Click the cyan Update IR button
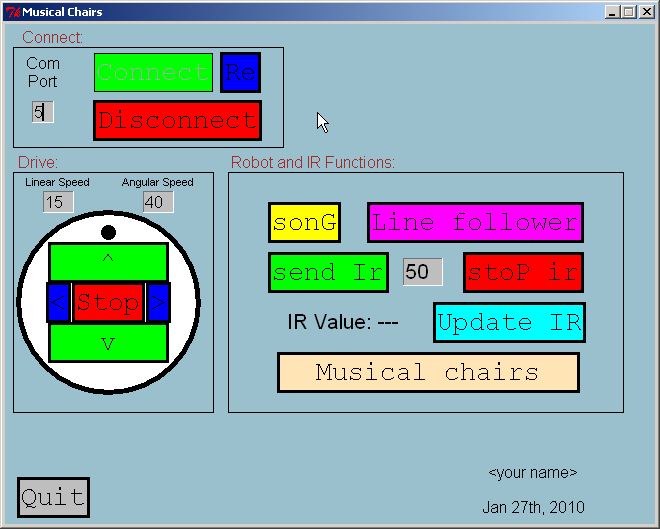Viewport: 660px width, 529px height. (509, 323)
